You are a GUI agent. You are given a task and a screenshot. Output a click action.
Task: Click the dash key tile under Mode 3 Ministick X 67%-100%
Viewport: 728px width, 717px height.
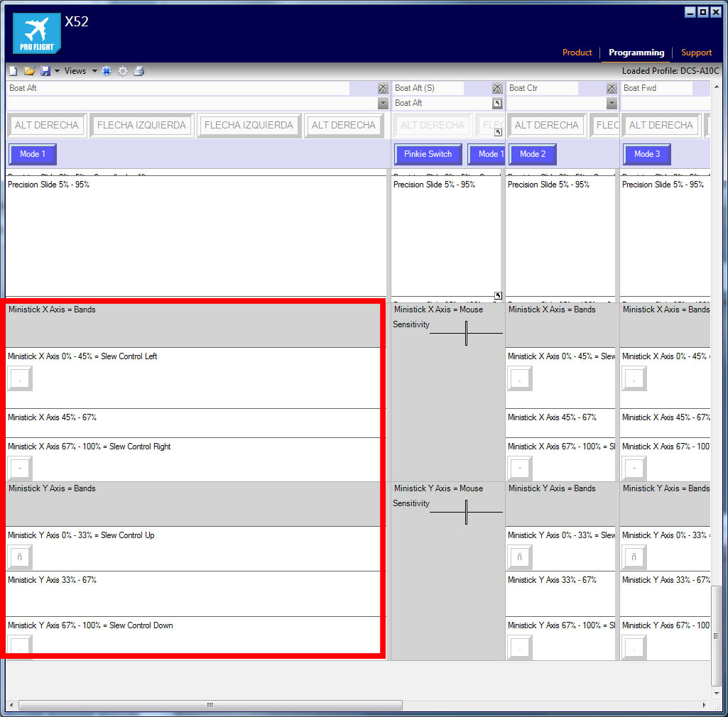[634, 468]
